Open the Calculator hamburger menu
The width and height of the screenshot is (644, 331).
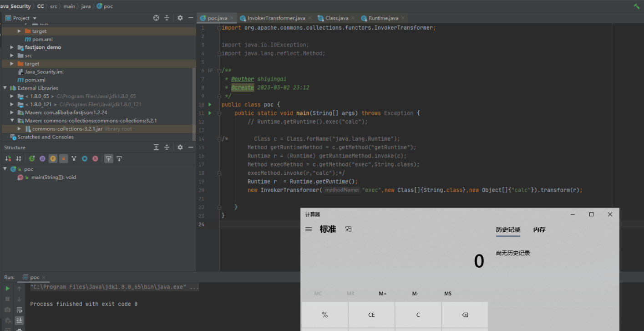pyautogui.click(x=309, y=229)
